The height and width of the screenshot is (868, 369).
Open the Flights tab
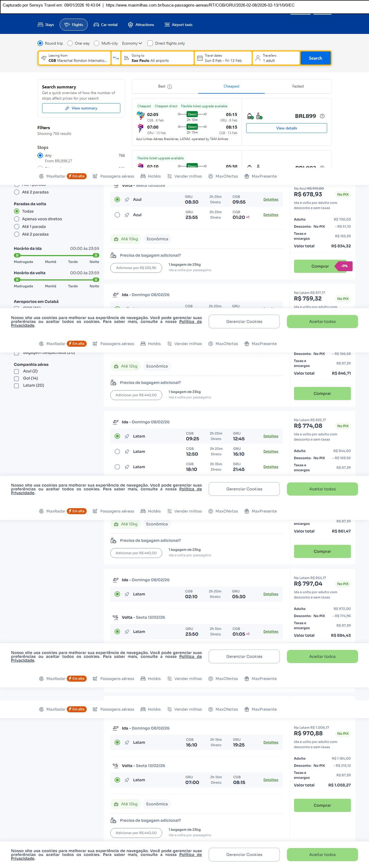click(74, 25)
